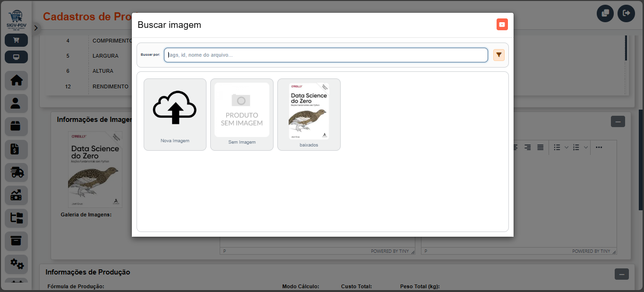
Task: Open the Home page from the sidebar
Action: (x=17, y=81)
